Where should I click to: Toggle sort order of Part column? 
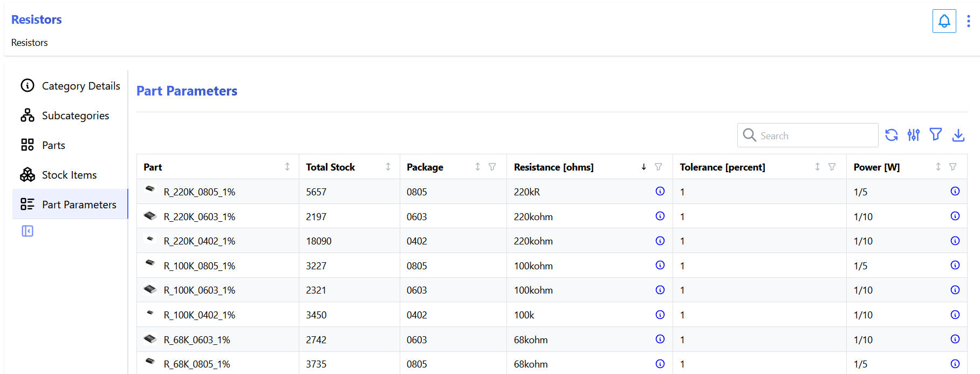point(287,167)
